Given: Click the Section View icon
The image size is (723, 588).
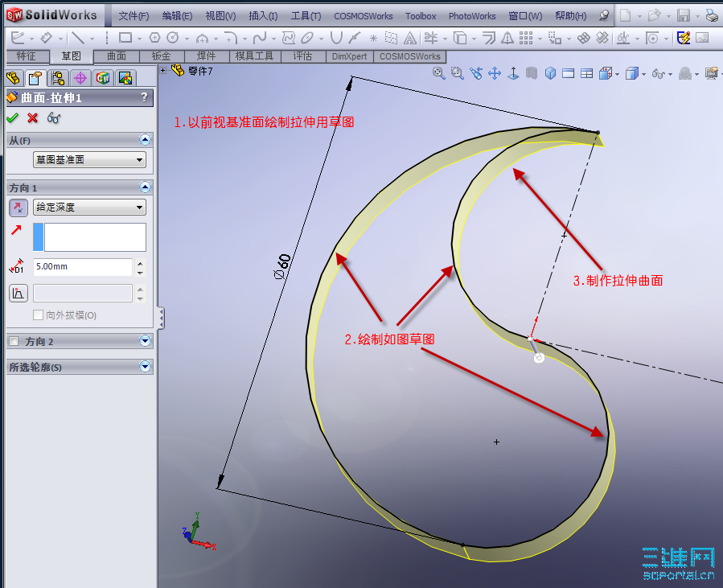Looking at the screenshot, I should pyautogui.click(x=532, y=73).
